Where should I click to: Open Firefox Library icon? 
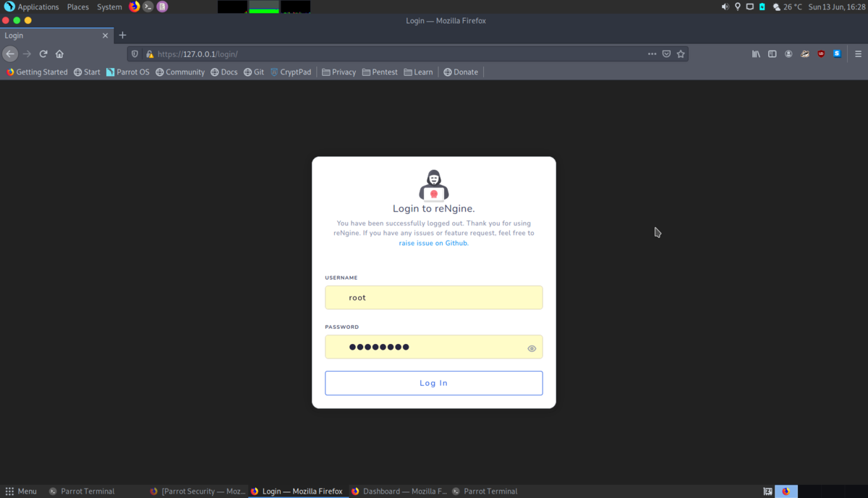tap(756, 53)
